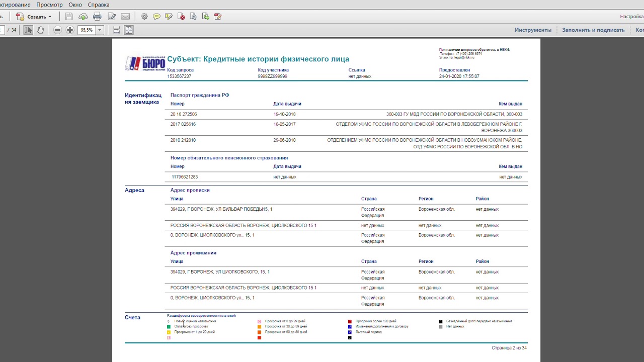The width and height of the screenshot is (644, 362).
Task: Choose the Hand pan tool
Action: point(40,30)
